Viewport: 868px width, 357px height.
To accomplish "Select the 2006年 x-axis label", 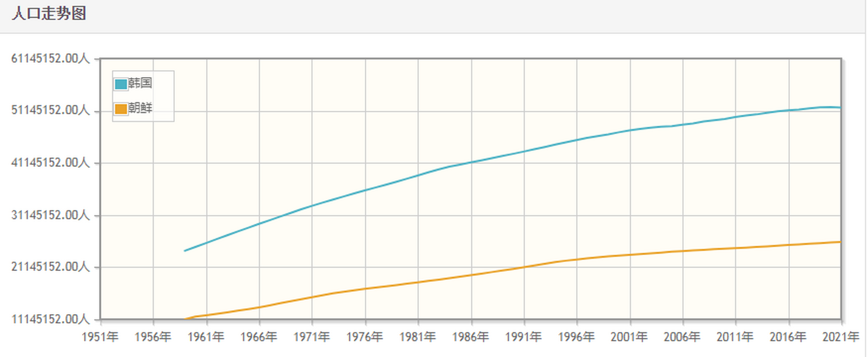I will coord(682,336).
